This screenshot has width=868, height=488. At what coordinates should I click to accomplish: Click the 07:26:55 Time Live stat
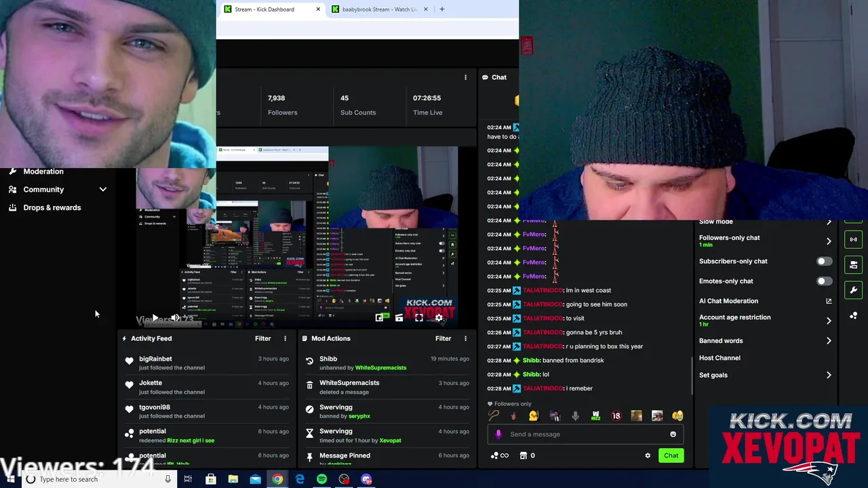pyautogui.click(x=427, y=105)
